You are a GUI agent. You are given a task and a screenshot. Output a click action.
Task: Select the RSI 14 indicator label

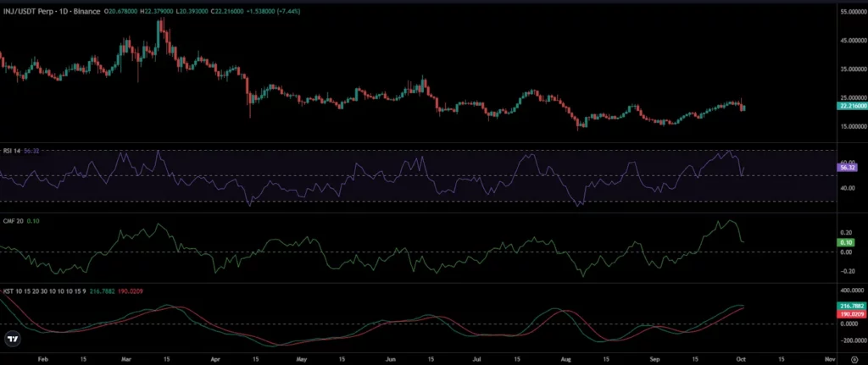coord(12,151)
